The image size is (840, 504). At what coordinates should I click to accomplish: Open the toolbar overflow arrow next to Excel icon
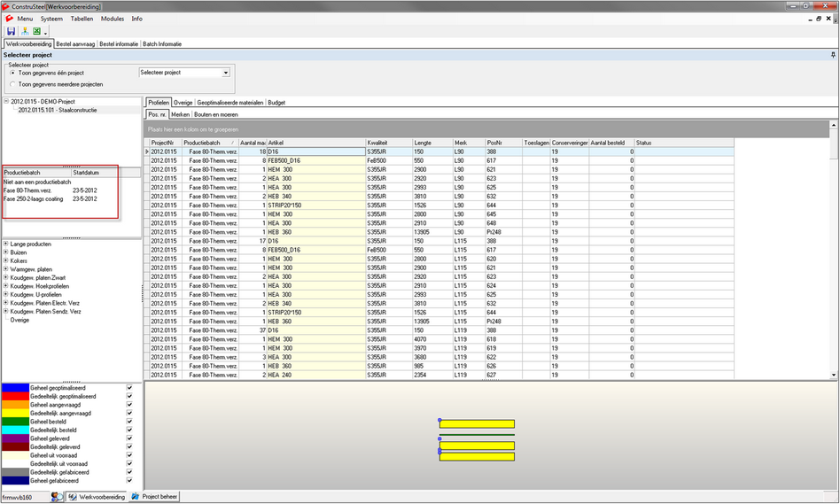pyautogui.click(x=45, y=33)
